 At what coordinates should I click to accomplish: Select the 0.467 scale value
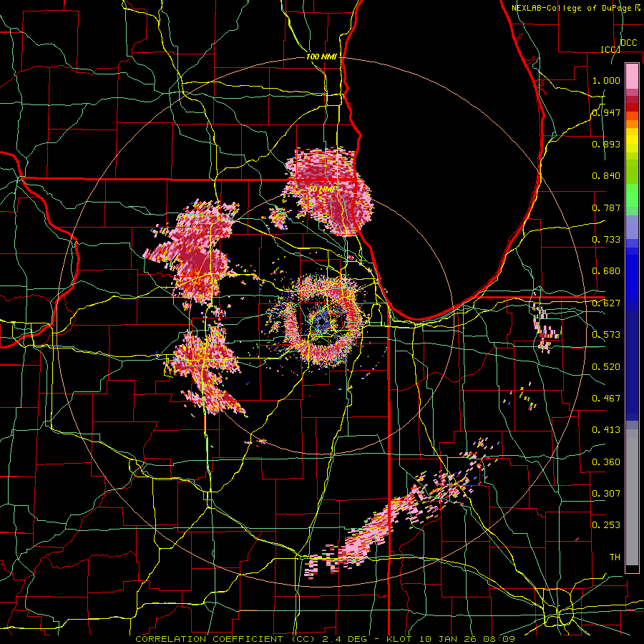[606, 399]
